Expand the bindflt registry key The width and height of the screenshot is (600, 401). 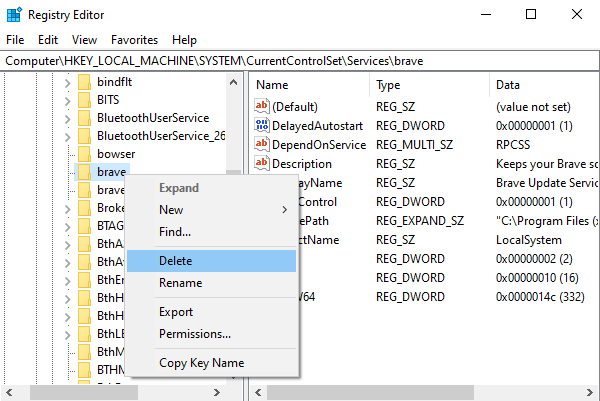pos(68,82)
